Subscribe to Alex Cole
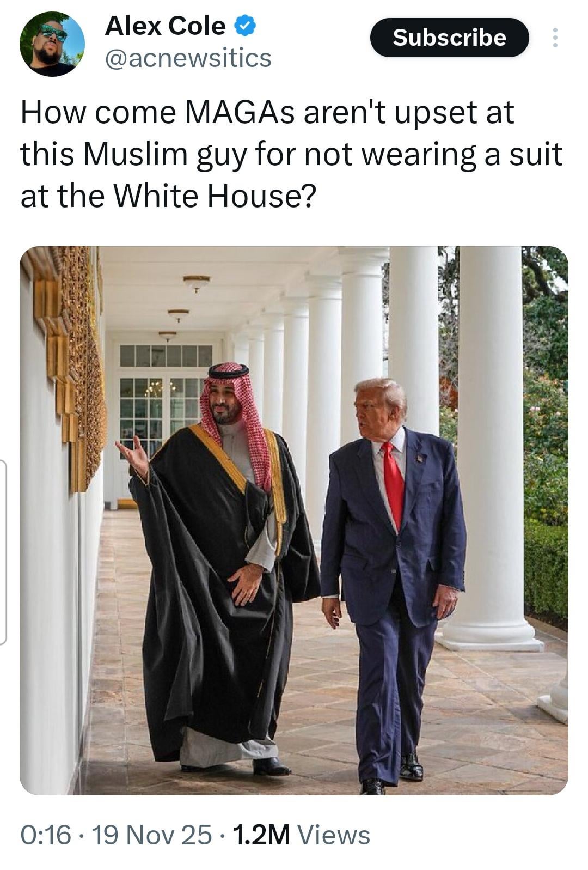This screenshot has height=870, width=588. (449, 38)
